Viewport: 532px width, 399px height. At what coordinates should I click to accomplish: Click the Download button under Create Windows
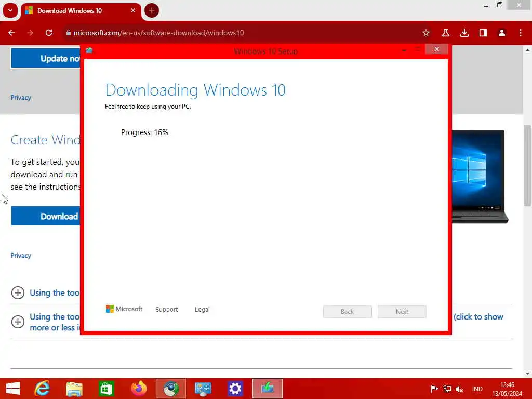[x=46, y=216]
